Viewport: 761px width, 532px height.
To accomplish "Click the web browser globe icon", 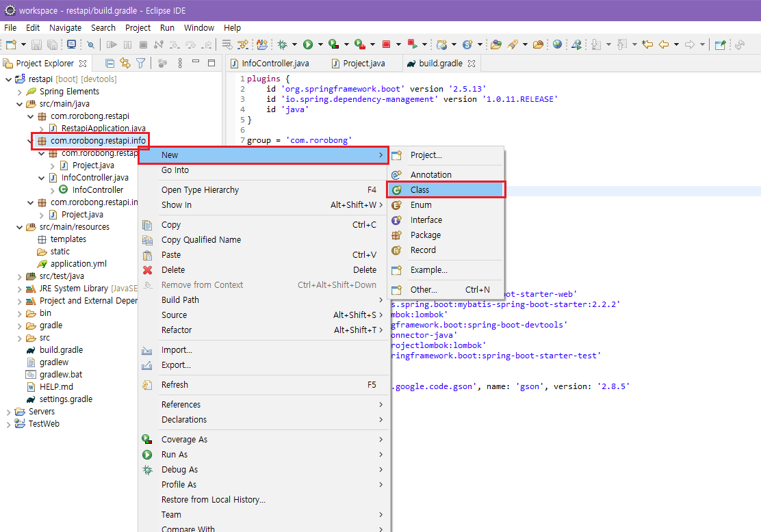I will [x=557, y=44].
